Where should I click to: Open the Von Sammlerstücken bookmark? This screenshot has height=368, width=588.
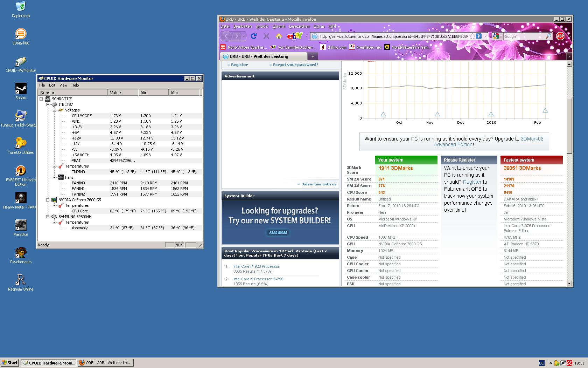pyautogui.click(x=293, y=47)
